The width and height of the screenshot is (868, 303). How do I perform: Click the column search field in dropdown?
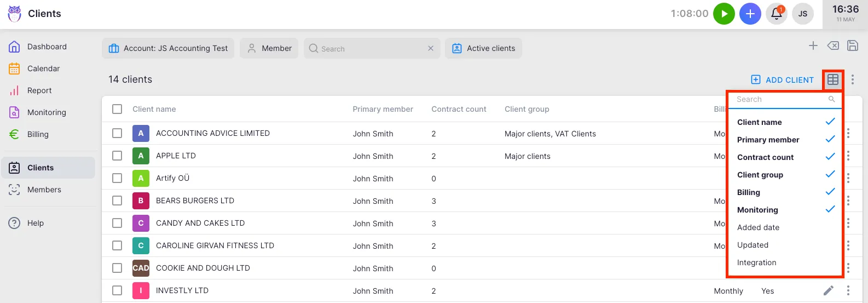point(780,100)
